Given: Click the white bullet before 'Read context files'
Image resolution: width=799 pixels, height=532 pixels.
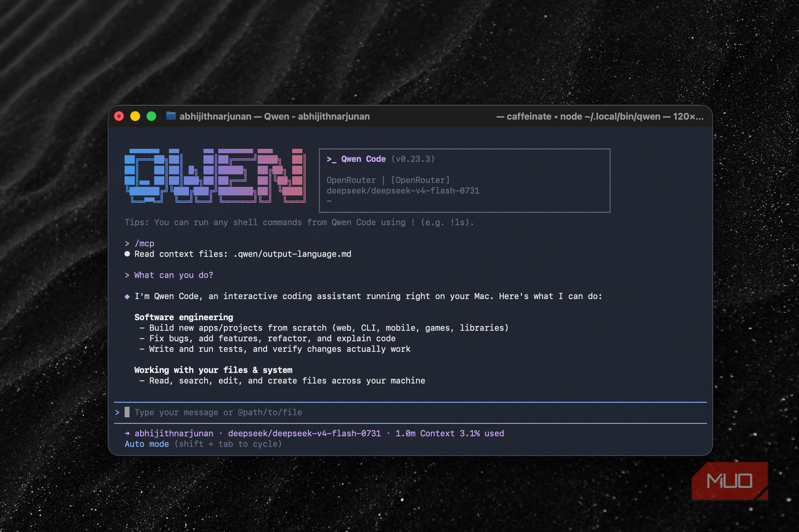Looking at the screenshot, I should 127,254.
